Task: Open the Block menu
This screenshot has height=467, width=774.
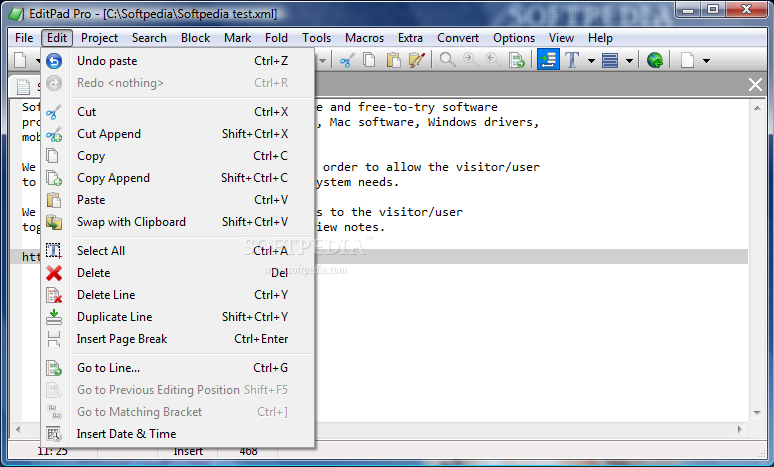Action: 195,38
